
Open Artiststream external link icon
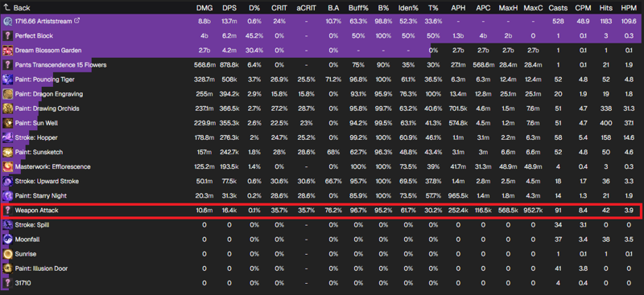(x=76, y=21)
